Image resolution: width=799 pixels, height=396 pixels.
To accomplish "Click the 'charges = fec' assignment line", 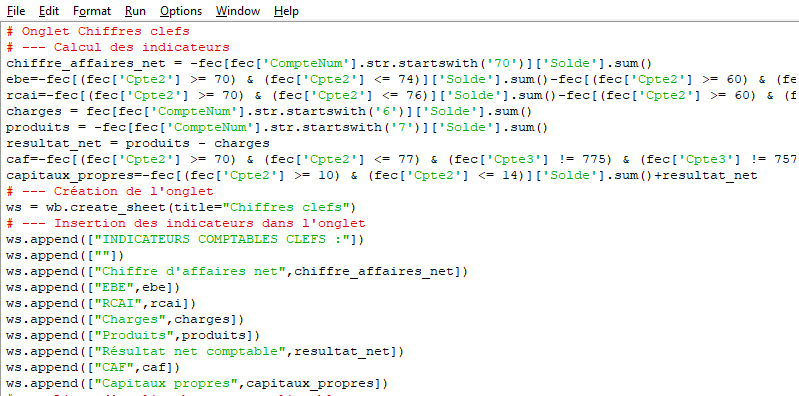I will pyautogui.click(x=270, y=112).
